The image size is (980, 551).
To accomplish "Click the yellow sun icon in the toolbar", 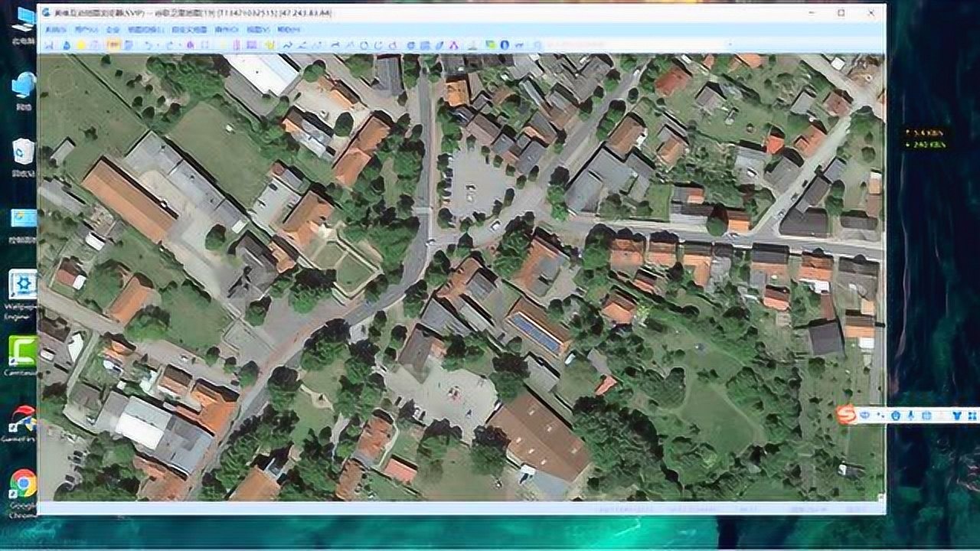I will (81, 45).
